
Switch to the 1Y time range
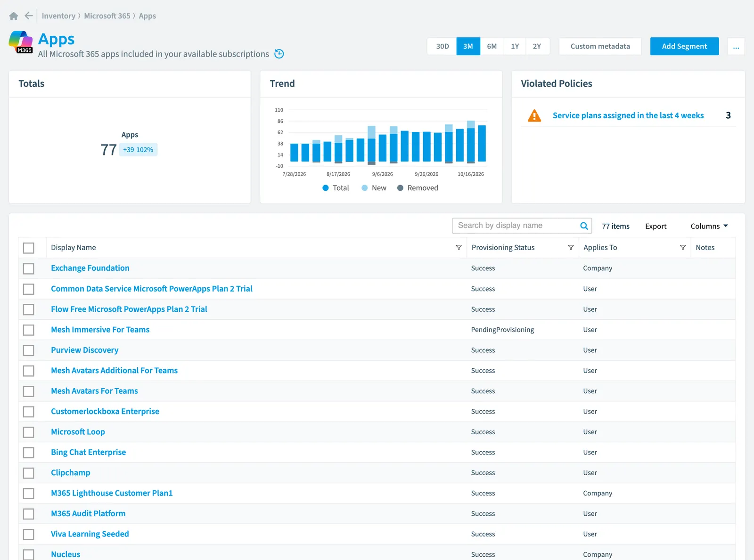(515, 46)
